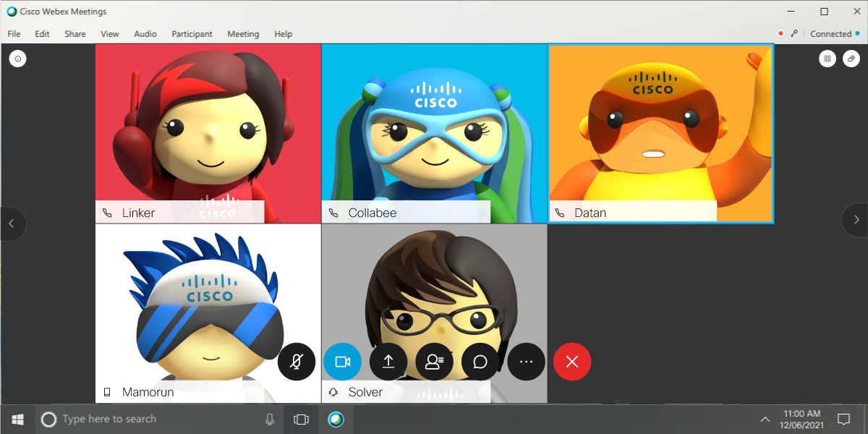
Task: Click the Mamorun name label
Action: [148, 392]
